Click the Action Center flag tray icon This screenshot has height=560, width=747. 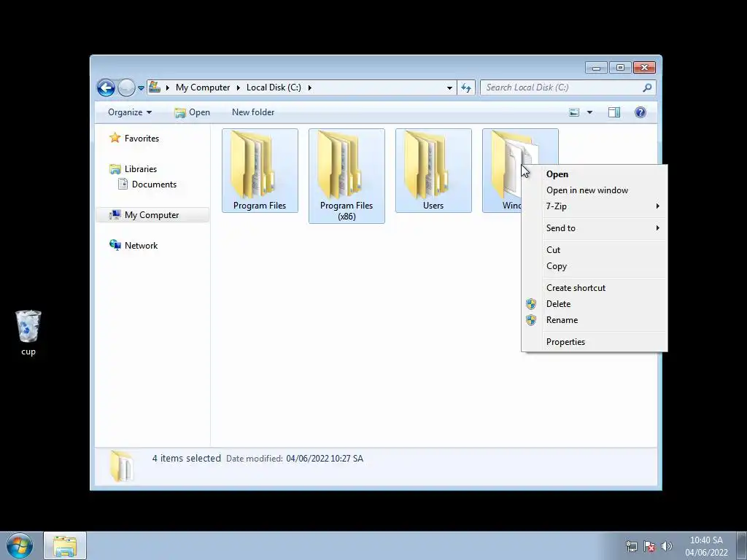point(649,546)
